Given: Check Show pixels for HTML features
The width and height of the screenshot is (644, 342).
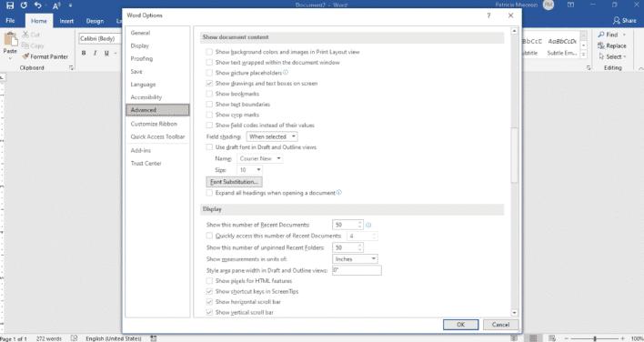Looking at the screenshot, I should tap(209, 281).
